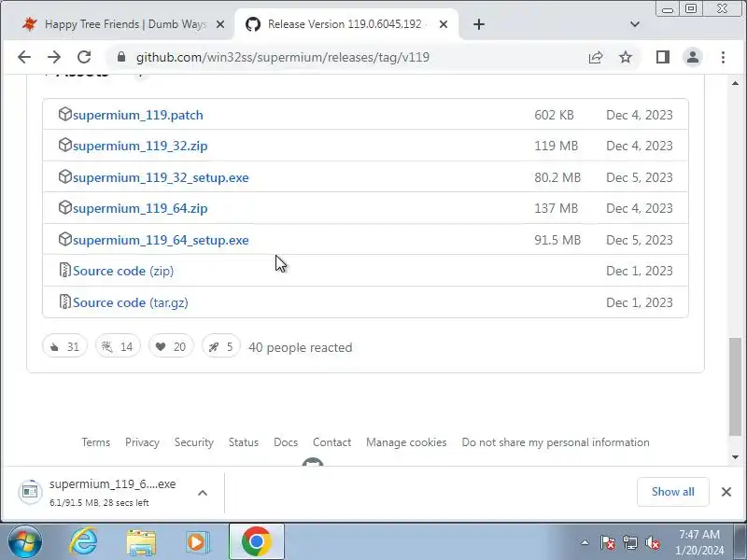Go forward in browser history
The width and height of the screenshot is (747, 560).
pos(54,57)
